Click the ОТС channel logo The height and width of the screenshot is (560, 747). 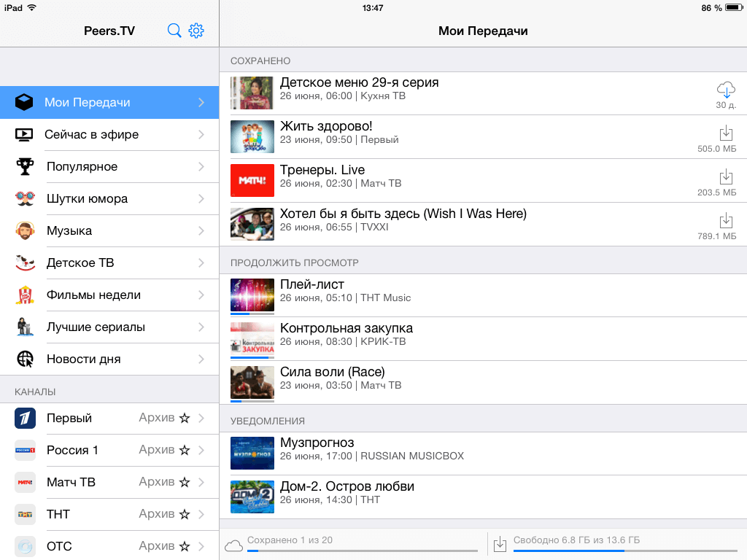click(25, 546)
